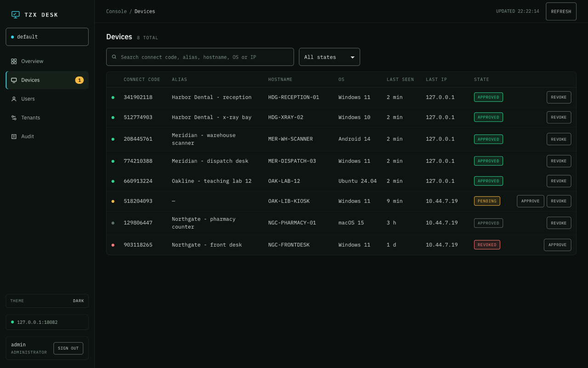Viewport: 588px width, 368px height.
Task: Click grey status dot for 129806447
Action: tap(113, 223)
